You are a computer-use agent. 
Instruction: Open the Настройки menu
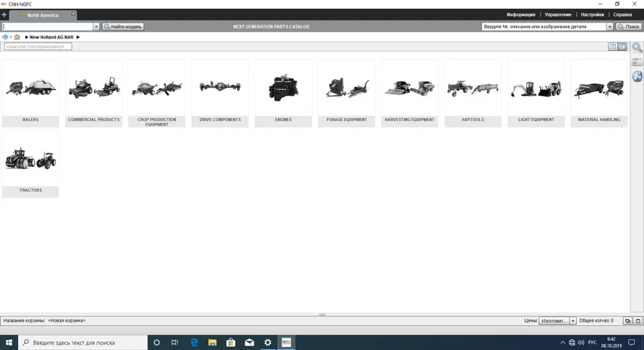click(x=592, y=14)
